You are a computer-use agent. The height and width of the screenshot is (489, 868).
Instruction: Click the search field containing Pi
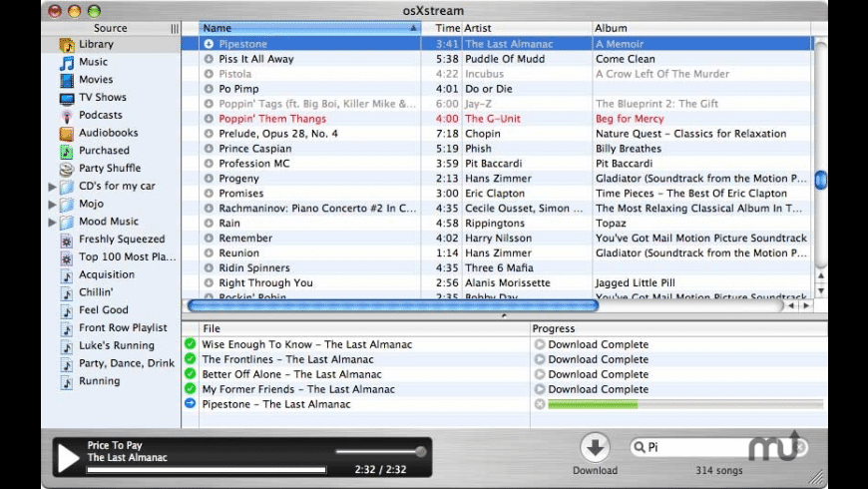point(718,447)
